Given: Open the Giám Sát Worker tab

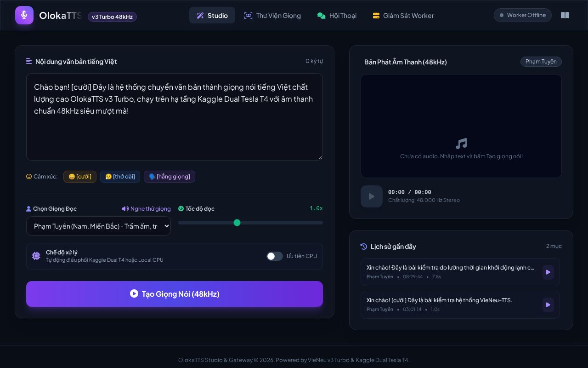Looking at the screenshot, I should (x=403, y=15).
